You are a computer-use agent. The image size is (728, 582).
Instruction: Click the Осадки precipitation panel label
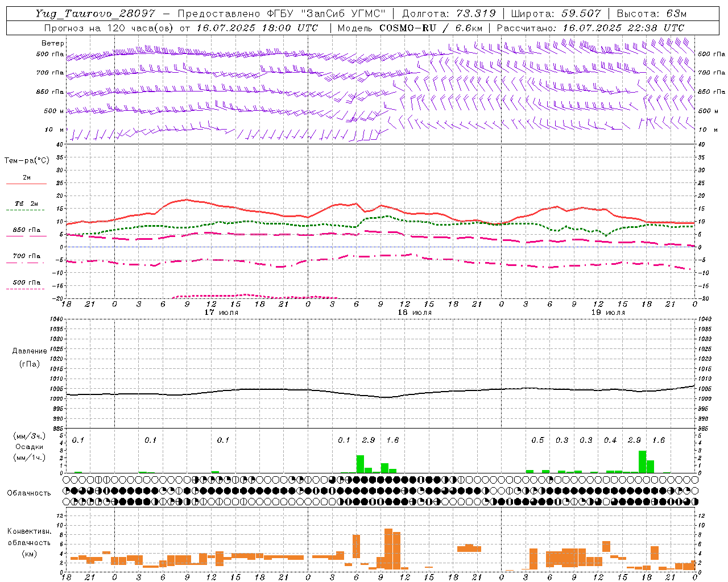30,447
